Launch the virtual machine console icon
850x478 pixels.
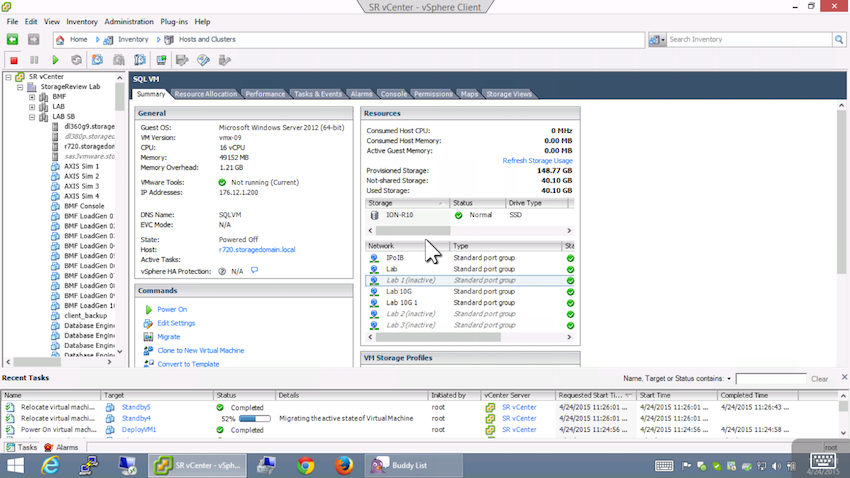click(x=161, y=60)
